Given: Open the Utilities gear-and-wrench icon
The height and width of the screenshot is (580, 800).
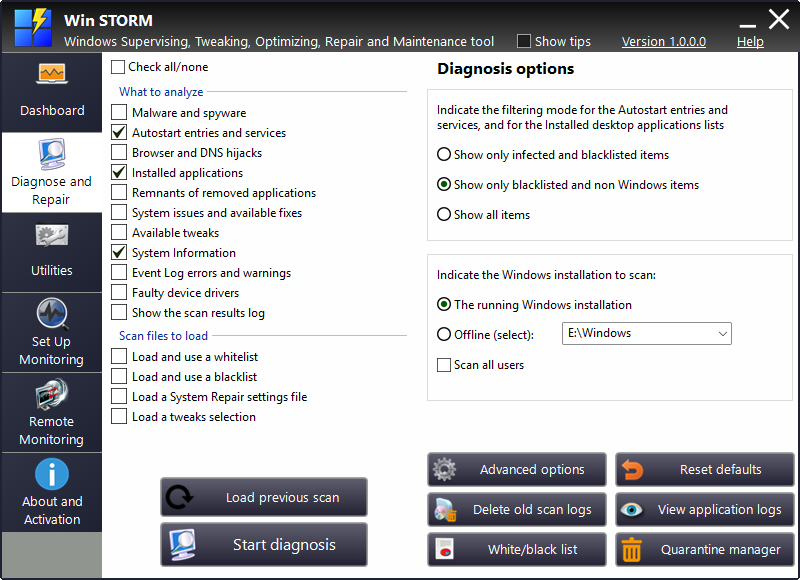Looking at the screenshot, I should 52,236.
